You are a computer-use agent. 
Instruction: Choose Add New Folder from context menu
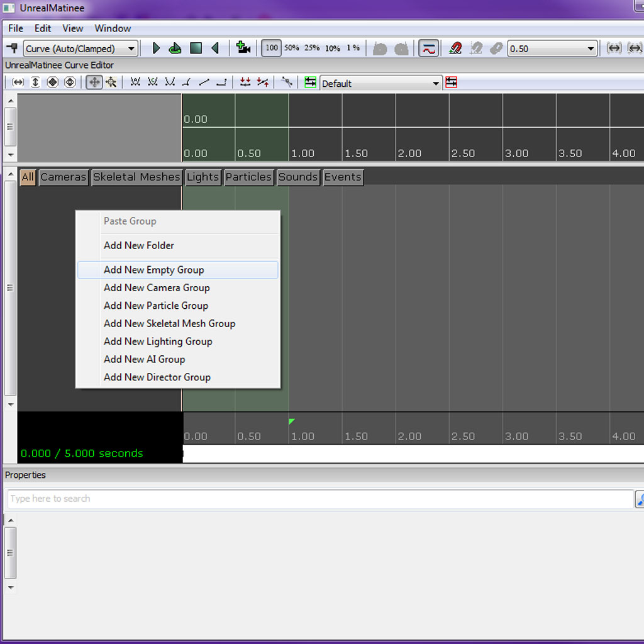click(178, 245)
